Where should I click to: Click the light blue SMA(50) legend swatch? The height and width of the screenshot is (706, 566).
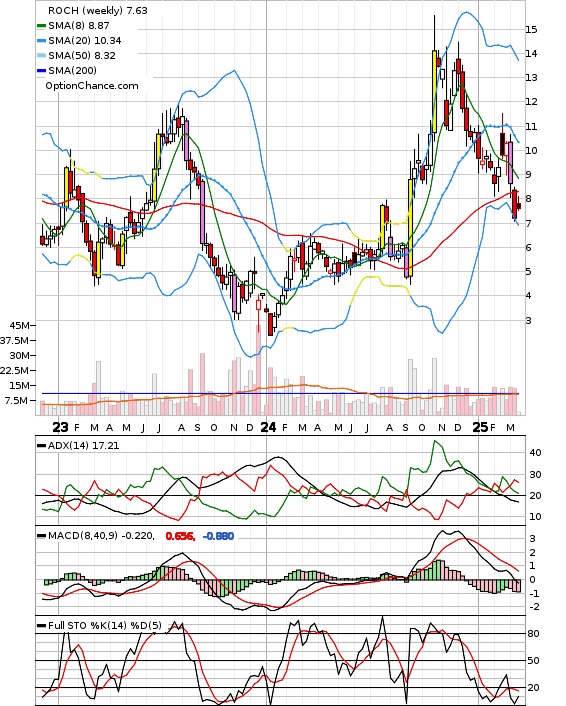(41, 55)
